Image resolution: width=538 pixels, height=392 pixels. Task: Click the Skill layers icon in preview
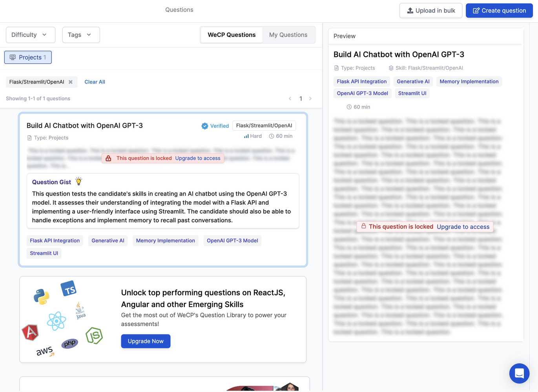coord(391,68)
